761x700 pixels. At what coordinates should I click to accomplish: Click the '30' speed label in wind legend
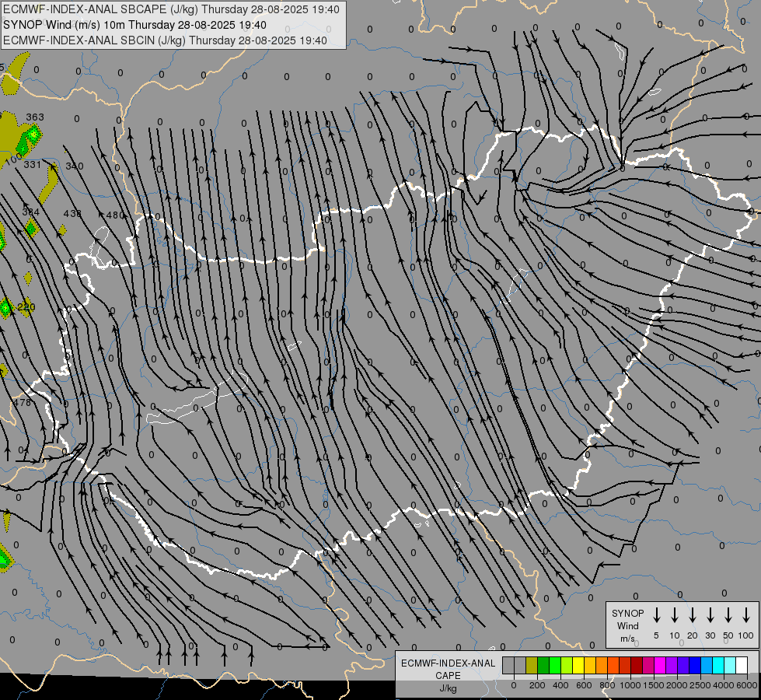[710, 635]
